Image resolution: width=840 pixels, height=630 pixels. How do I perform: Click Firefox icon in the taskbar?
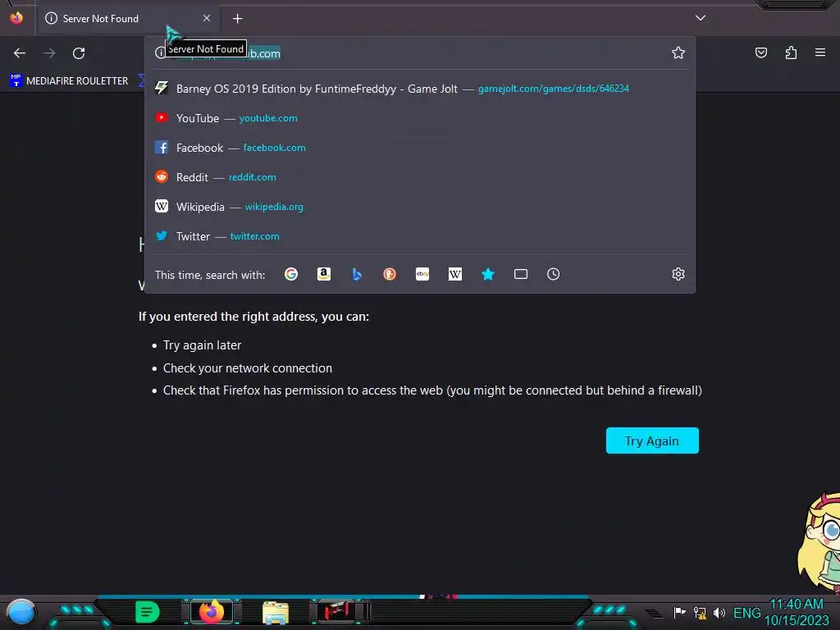212,612
